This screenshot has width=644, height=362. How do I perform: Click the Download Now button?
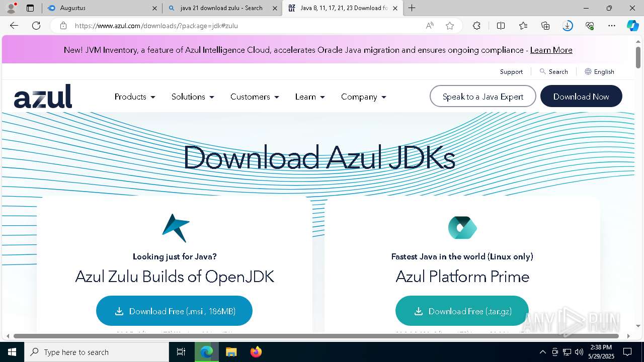coord(581,96)
